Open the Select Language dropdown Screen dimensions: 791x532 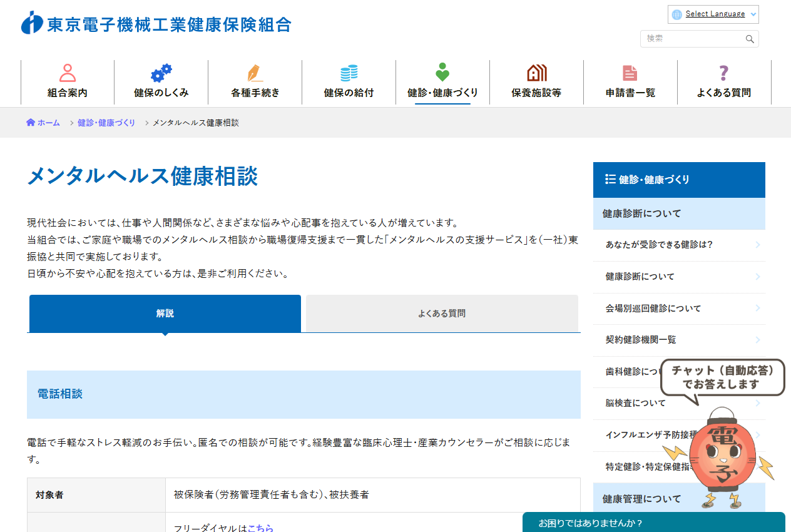(x=713, y=14)
